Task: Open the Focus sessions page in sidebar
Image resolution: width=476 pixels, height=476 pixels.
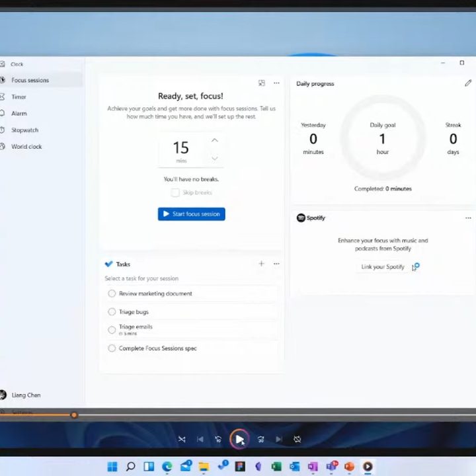Action: click(x=41, y=80)
